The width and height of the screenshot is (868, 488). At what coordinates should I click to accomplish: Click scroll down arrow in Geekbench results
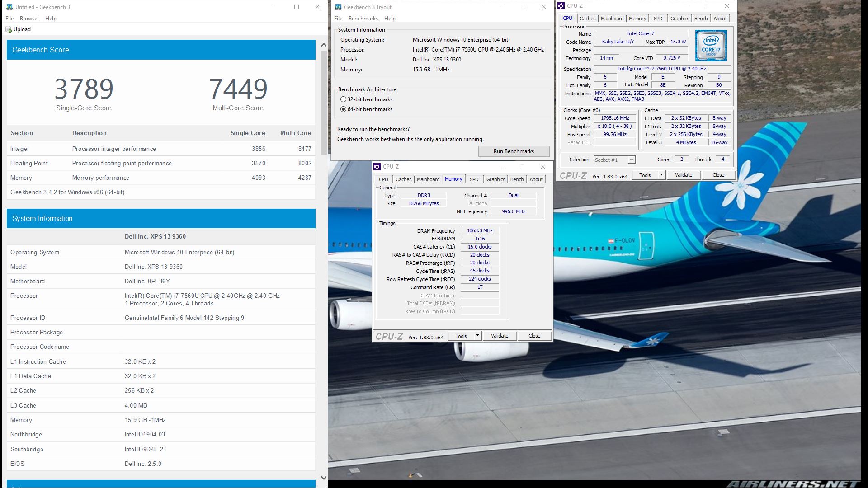(x=324, y=478)
